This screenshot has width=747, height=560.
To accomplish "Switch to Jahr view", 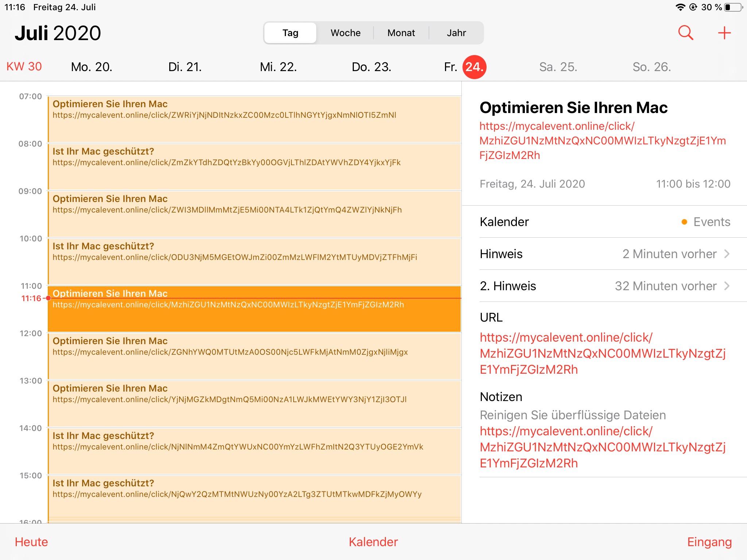I will tap(456, 33).
